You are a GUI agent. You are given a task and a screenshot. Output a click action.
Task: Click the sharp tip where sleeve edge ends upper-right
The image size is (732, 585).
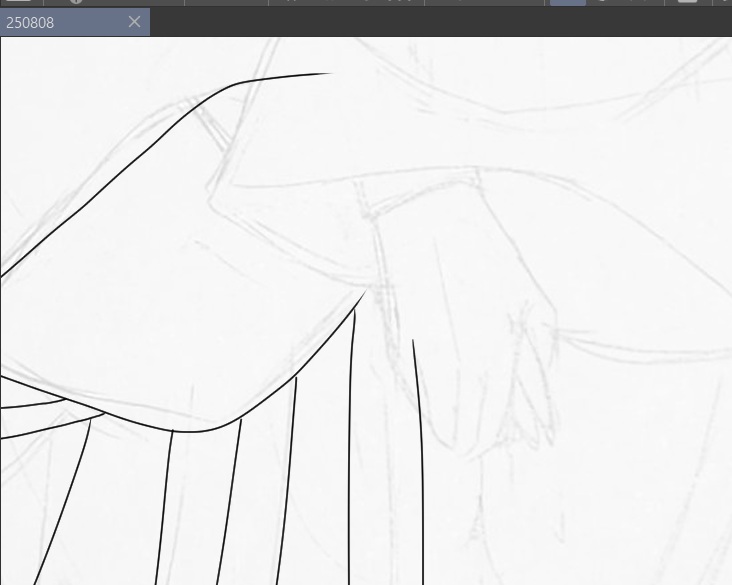point(364,292)
